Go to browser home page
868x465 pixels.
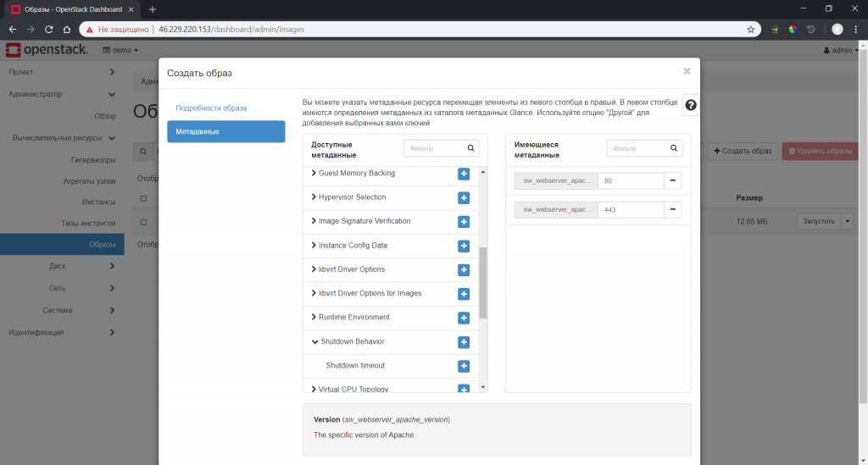click(x=66, y=30)
